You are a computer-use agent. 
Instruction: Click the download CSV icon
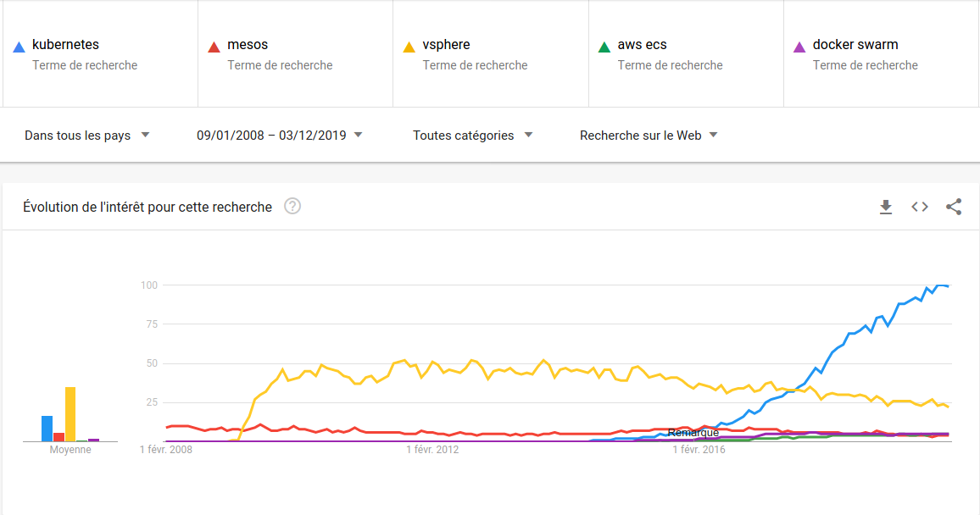click(x=886, y=207)
